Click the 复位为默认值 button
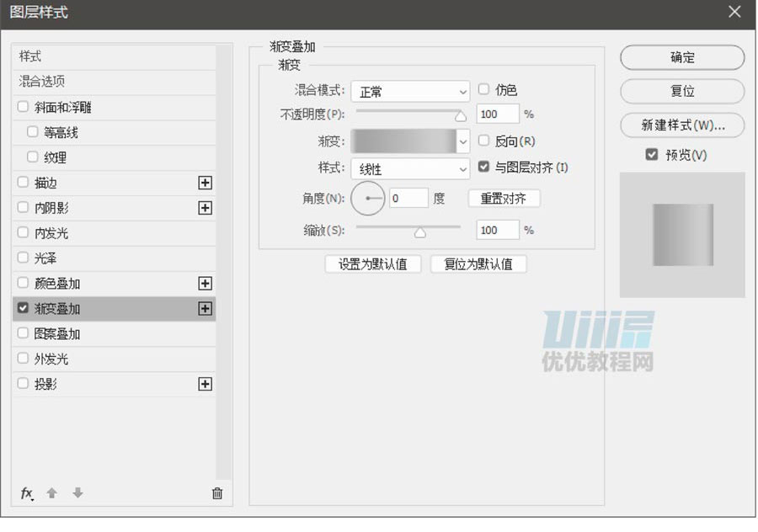The image size is (758, 532). [478, 263]
